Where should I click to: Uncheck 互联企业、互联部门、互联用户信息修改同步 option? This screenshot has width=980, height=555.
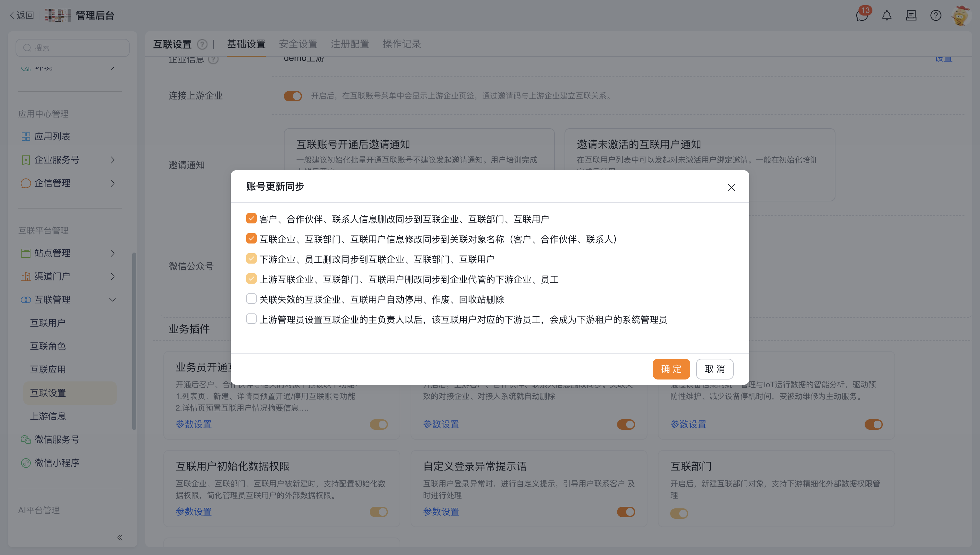click(x=251, y=239)
